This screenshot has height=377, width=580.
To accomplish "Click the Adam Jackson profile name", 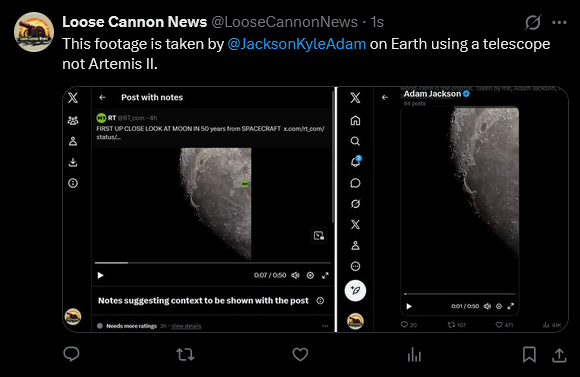I will (x=432, y=94).
